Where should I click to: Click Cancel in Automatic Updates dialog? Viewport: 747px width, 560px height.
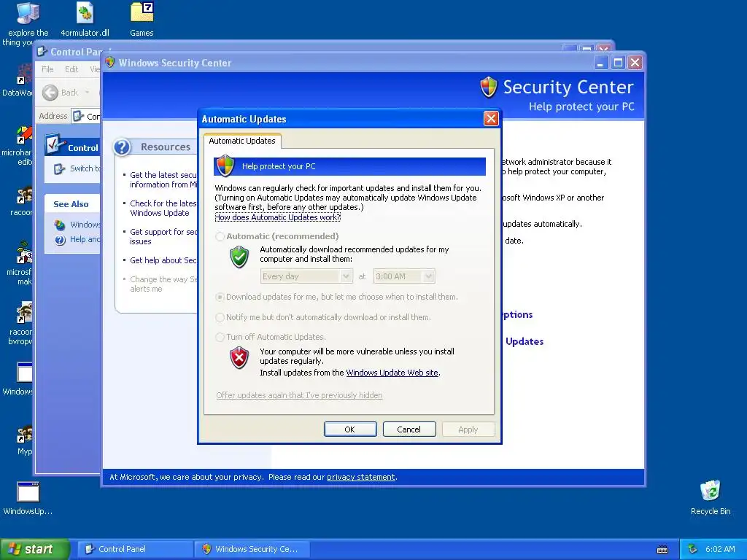[409, 429]
